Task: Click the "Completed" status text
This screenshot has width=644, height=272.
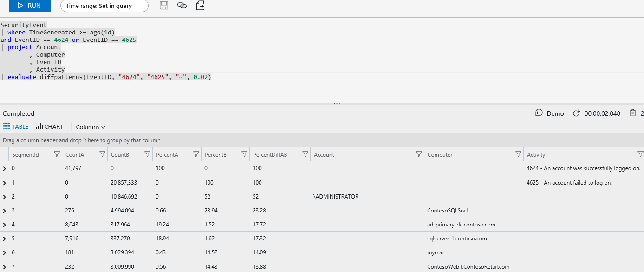Action: 19,113
